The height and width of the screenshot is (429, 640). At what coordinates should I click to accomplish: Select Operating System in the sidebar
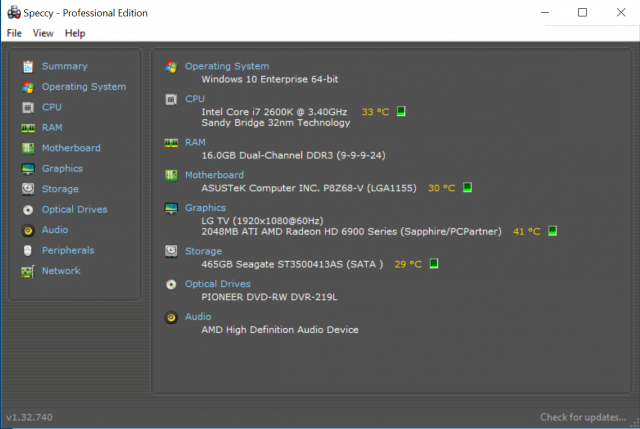[x=83, y=87]
